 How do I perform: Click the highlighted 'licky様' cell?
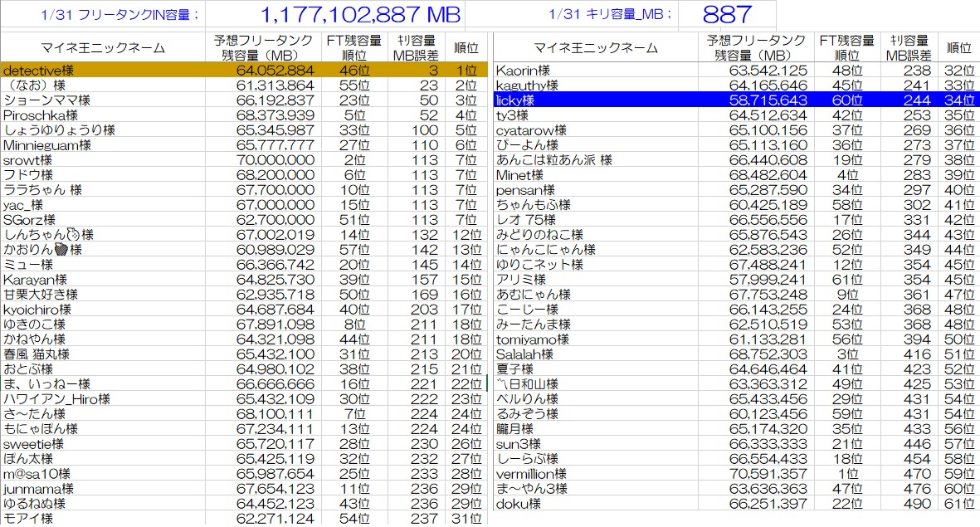coord(596,100)
